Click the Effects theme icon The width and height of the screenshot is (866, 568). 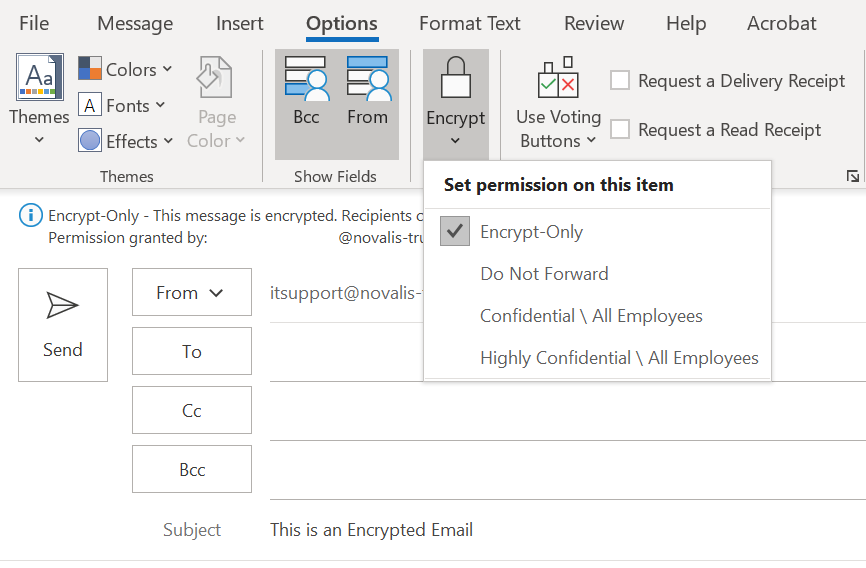(90, 141)
